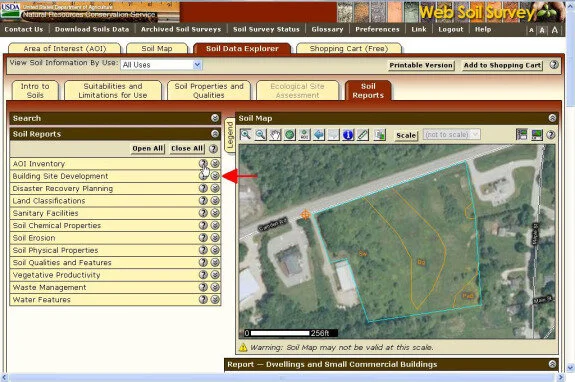Image resolution: width=575 pixels, height=382 pixels.
Task: Open Archived Soil Surveys link
Action: 181,29
